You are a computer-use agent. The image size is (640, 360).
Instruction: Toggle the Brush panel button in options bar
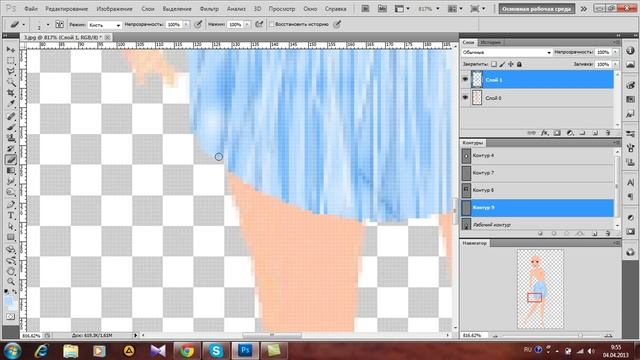(60, 24)
